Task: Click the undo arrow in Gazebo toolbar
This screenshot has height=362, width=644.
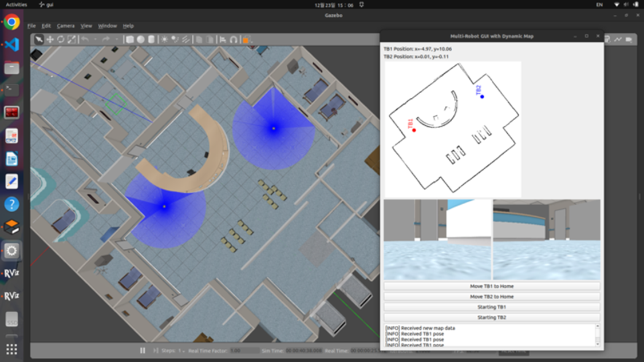Action: 85,40
